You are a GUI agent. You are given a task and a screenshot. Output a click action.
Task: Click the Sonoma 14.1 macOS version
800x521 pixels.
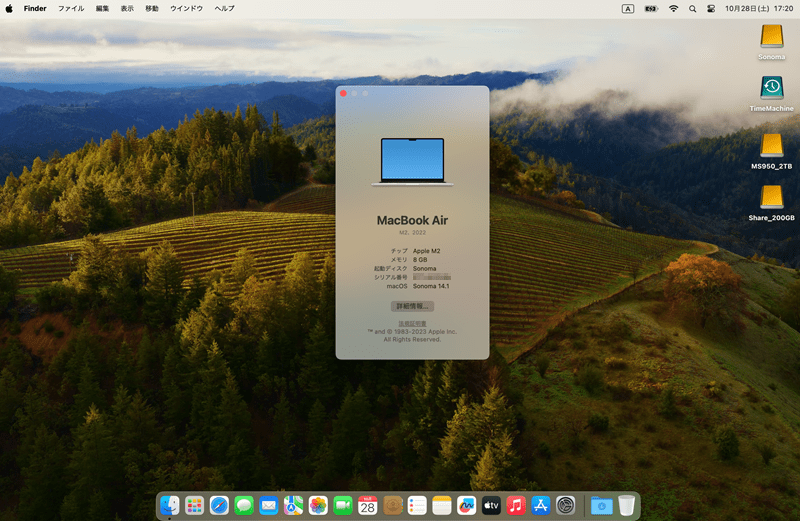[x=431, y=286]
